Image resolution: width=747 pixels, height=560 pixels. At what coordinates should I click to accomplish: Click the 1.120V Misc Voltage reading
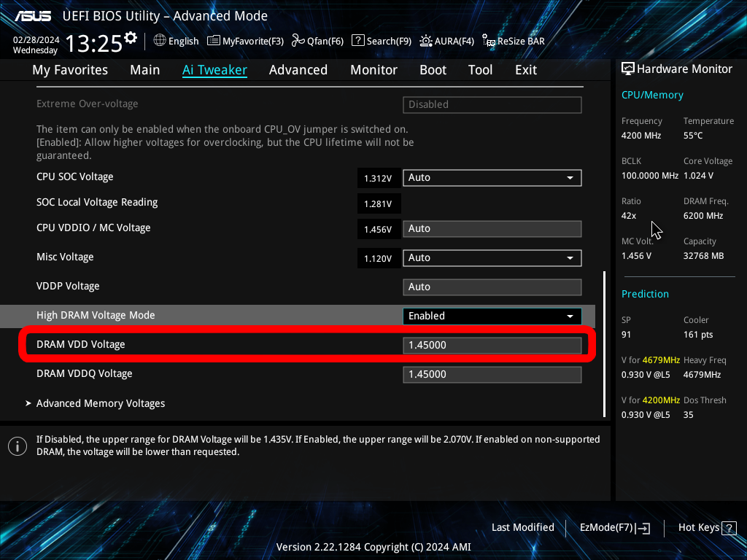tap(378, 259)
